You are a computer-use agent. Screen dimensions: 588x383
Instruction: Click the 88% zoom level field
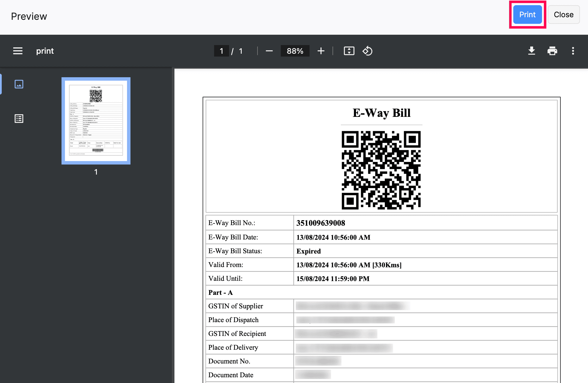tap(295, 51)
